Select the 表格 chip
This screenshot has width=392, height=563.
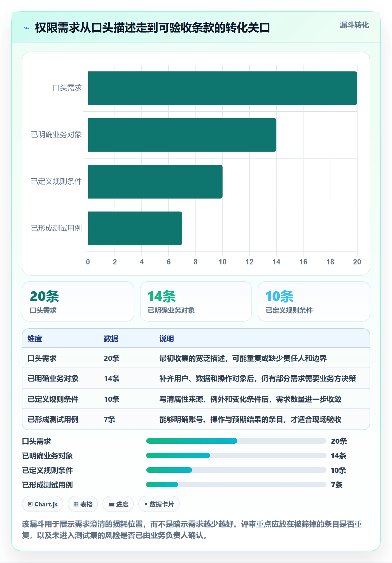(x=83, y=504)
